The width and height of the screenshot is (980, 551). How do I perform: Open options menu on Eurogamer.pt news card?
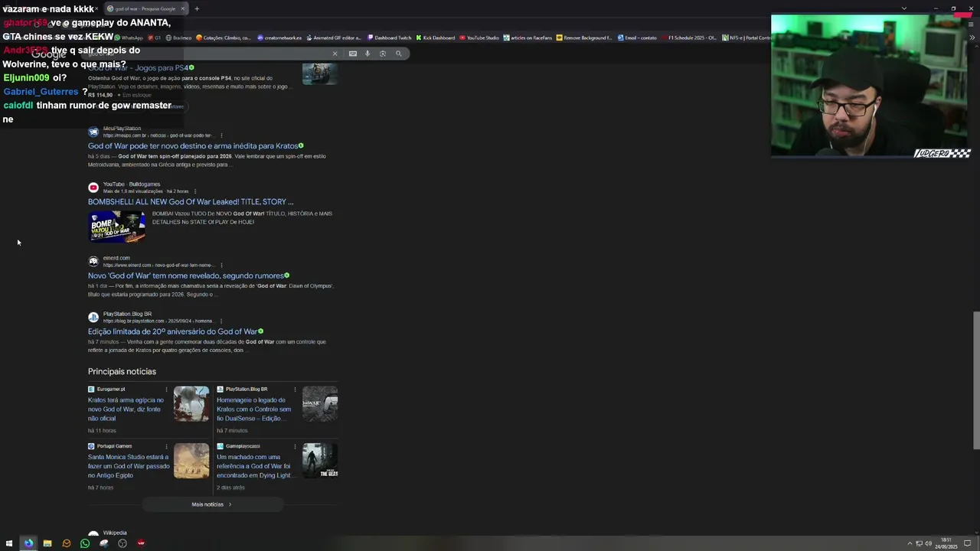click(166, 390)
